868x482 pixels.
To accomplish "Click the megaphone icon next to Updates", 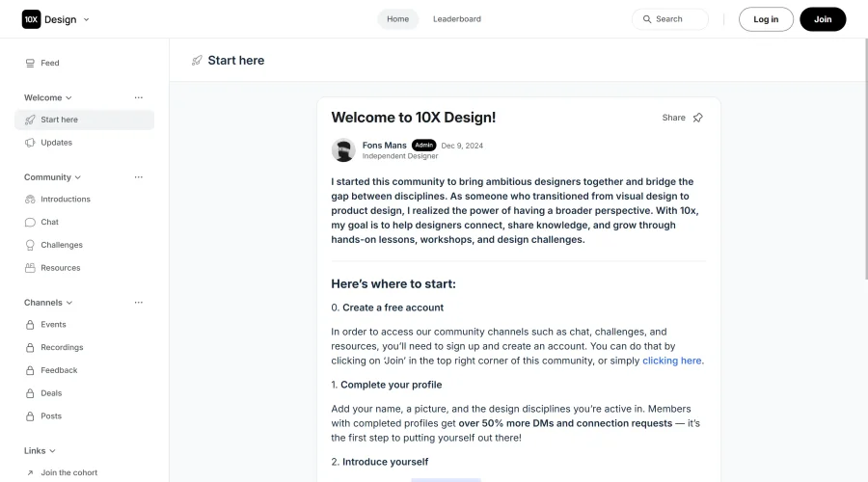I will [30, 143].
